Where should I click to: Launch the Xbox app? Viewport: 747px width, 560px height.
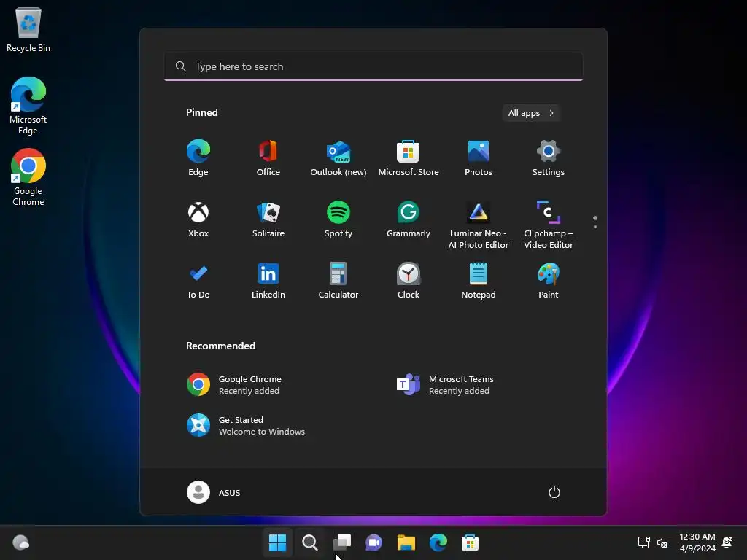[x=198, y=219]
